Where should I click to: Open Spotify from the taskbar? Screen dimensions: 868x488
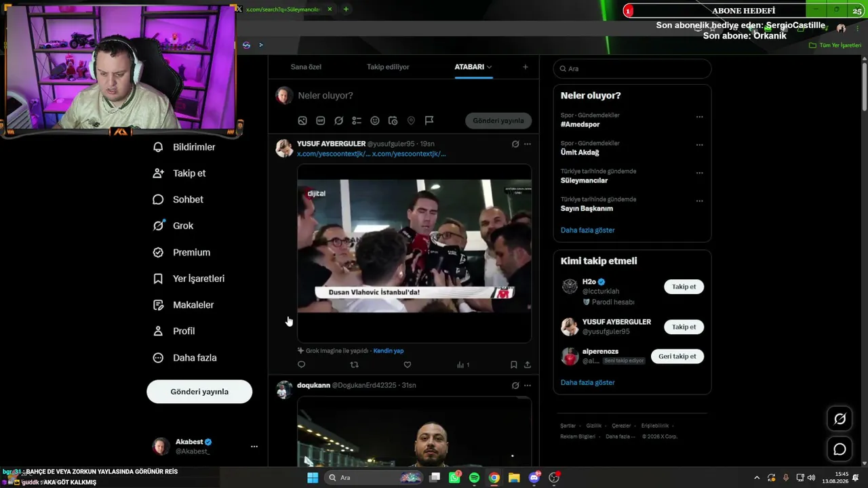pyautogui.click(x=474, y=478)
